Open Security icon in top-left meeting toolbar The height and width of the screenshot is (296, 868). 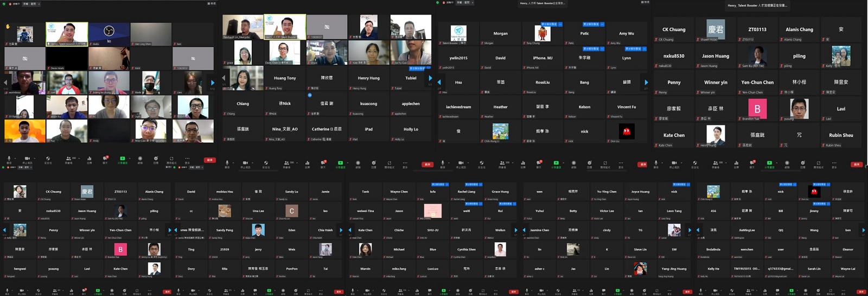pos(48,159)
